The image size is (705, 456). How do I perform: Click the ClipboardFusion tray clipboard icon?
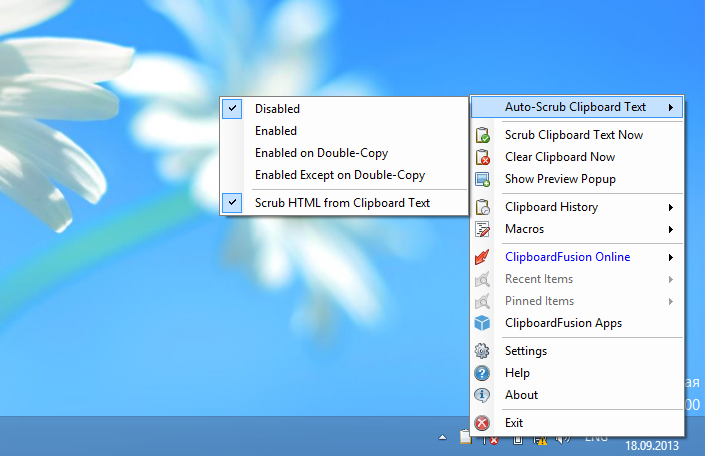point(465,437)
